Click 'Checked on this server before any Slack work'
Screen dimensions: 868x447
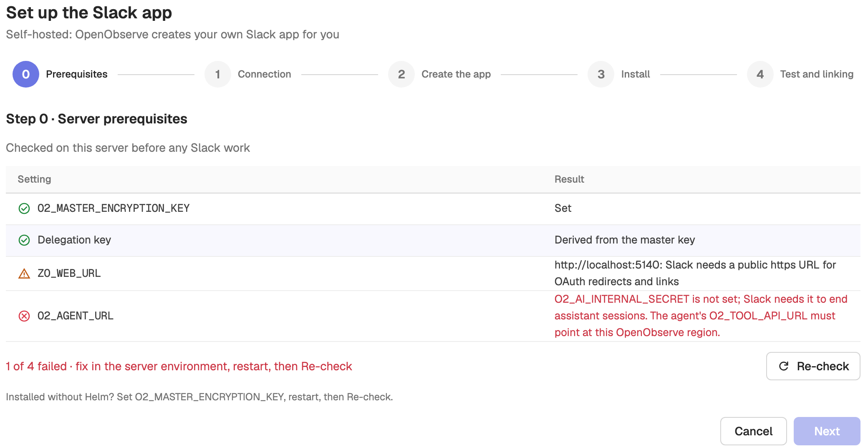pyautogui.click(x=128, y=148)
